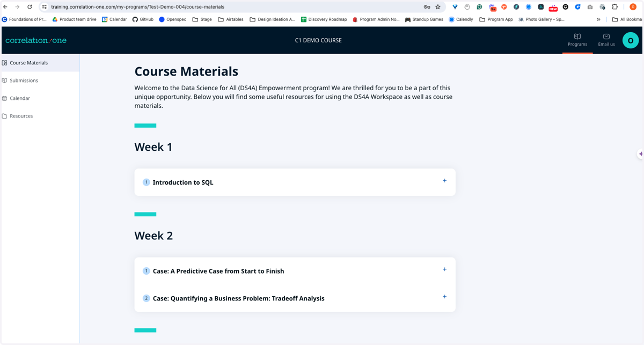The width and height of the screenshot is (644, 345).
Task: Open the Product team drive bookmark
Action: [x=74, y=19]
